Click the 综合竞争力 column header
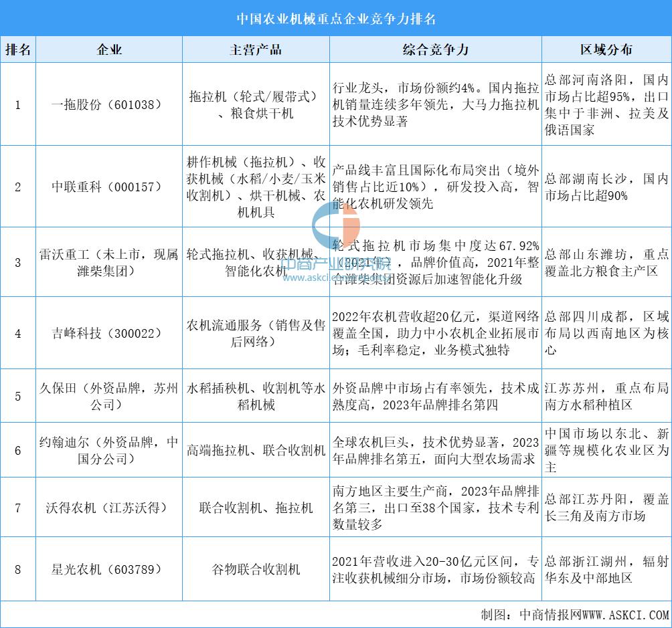Viewport: 672px width, 628px height. pyautogui.click(x=436, y=49)
